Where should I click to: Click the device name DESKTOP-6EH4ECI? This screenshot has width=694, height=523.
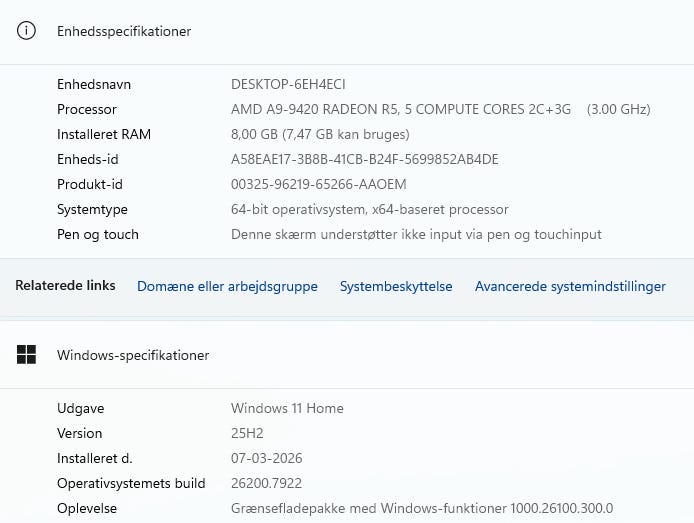(x=288, y=85)
